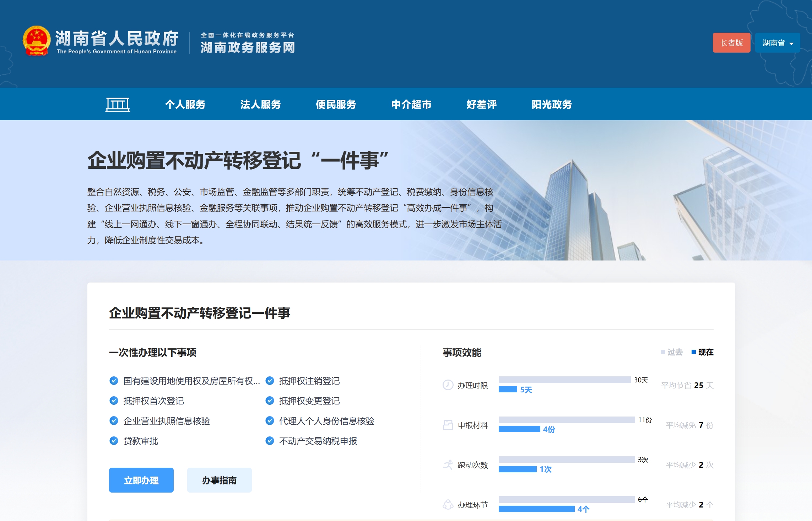This screenshot has width=812, height=521.
Task: Click the 企业营业执照信息核验 item text
Action: coord(167,421)
